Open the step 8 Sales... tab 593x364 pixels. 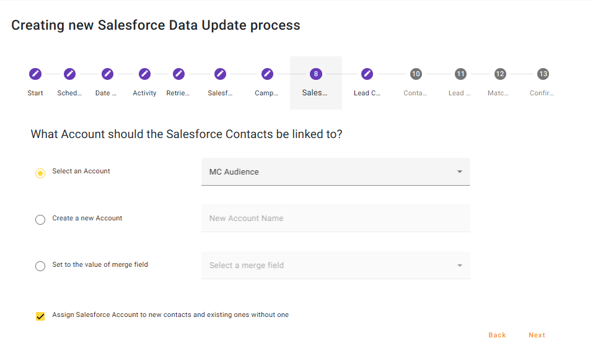point(316,82)
